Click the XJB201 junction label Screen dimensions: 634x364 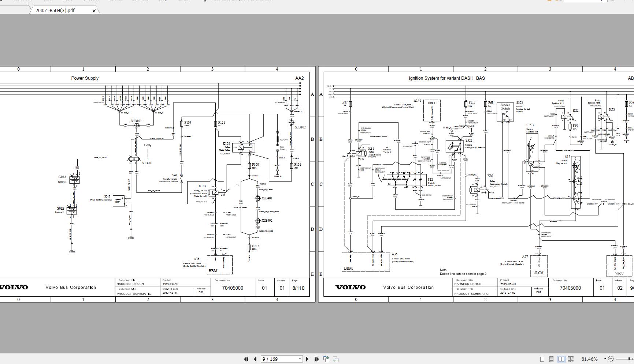click(x=147, y=163)
